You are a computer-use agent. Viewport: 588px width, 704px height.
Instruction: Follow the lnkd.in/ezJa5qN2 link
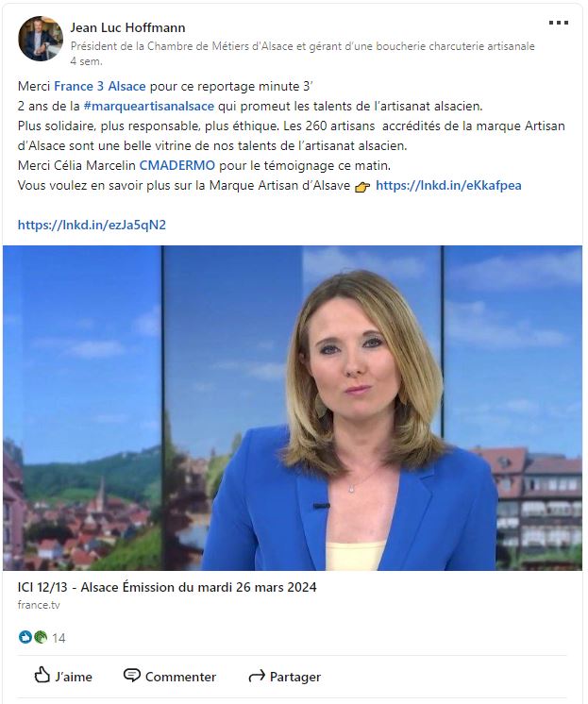pos(92,225)
